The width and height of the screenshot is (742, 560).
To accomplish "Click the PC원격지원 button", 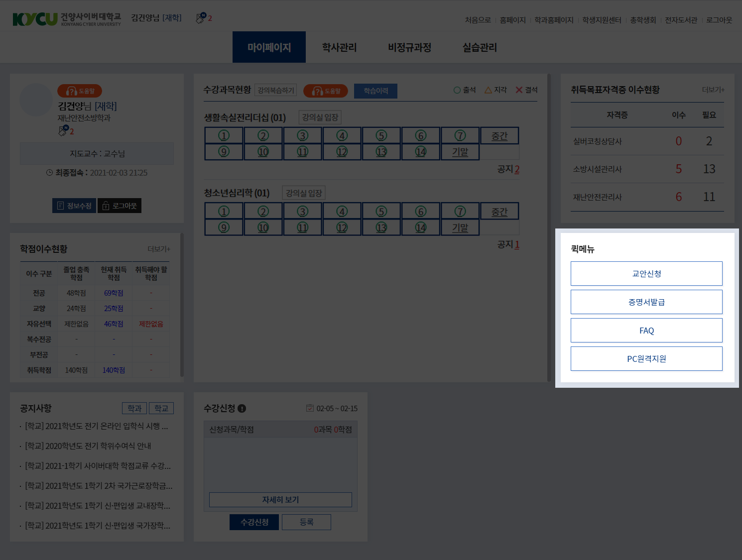I will click(646, 358).
